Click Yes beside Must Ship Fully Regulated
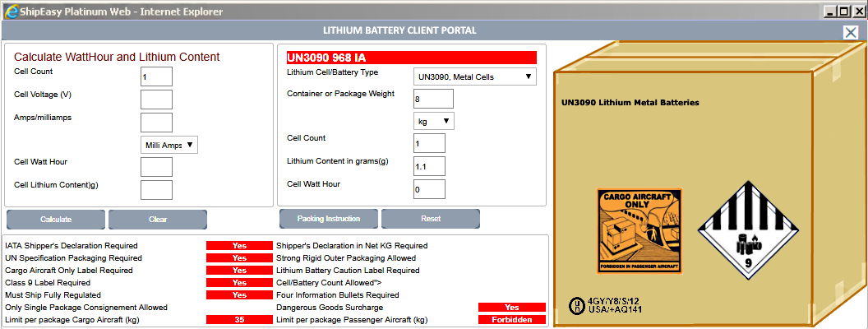 tap(239, 295)
